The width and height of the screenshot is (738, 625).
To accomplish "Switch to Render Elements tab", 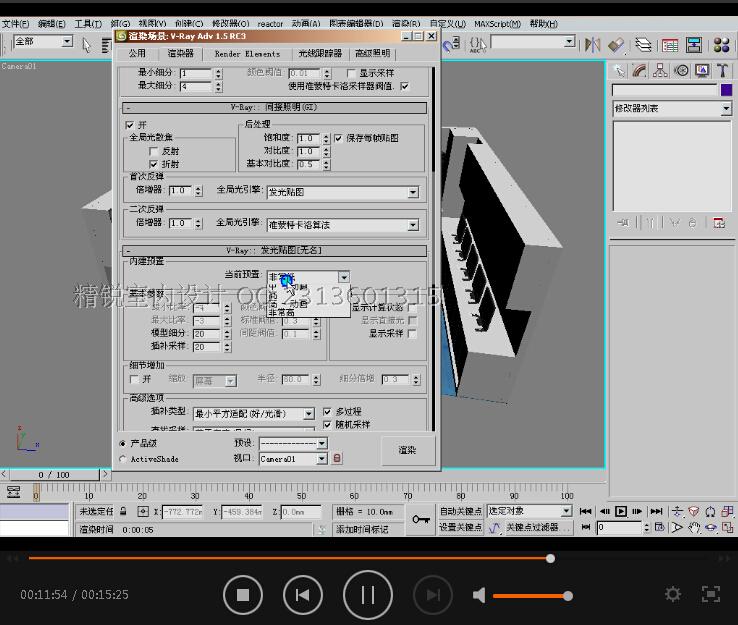I will tap(247, 54).
